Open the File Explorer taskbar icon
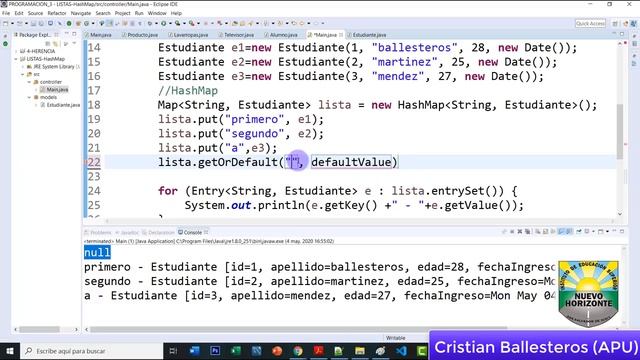The image size is (640, 360). coord(360,351)
